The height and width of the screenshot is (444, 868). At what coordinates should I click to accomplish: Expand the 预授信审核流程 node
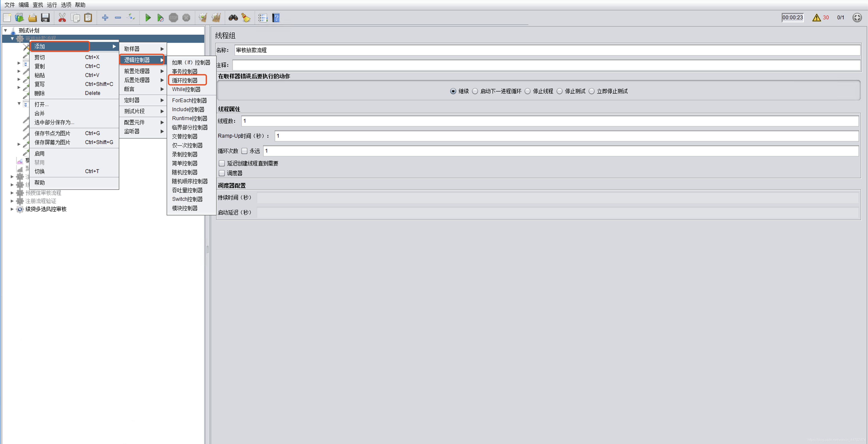[12, 193]
